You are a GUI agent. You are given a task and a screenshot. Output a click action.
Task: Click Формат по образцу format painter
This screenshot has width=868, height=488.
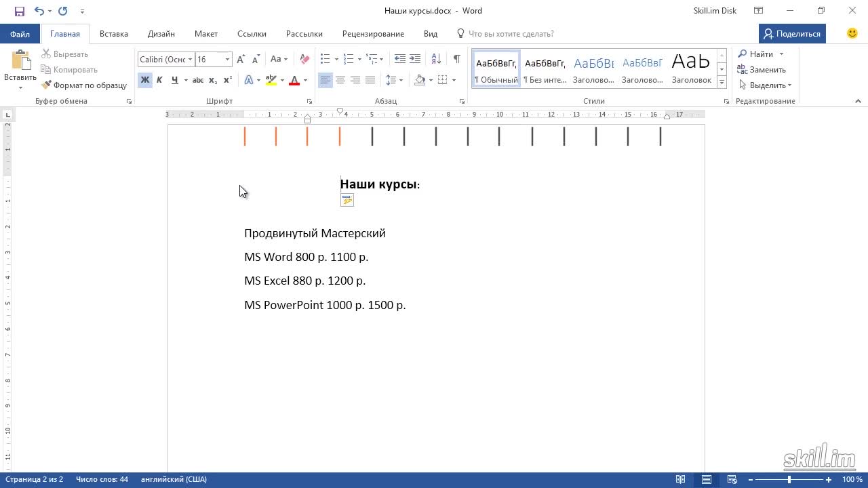(x=84, y=85)
